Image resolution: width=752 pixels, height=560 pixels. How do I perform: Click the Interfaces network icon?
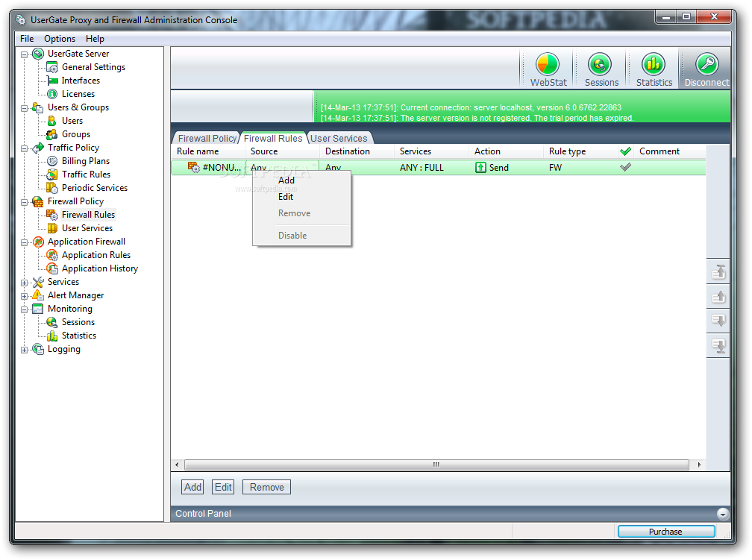click(x=52, y=81)
